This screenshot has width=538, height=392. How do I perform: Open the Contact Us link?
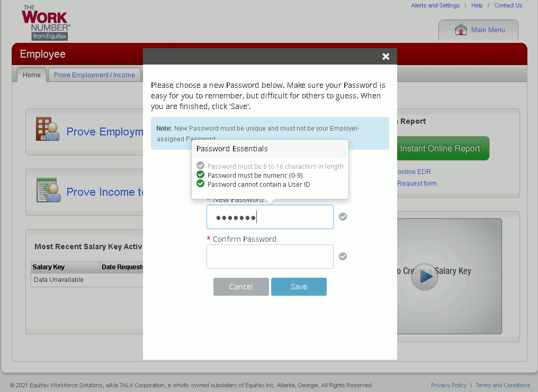(508, 5)
